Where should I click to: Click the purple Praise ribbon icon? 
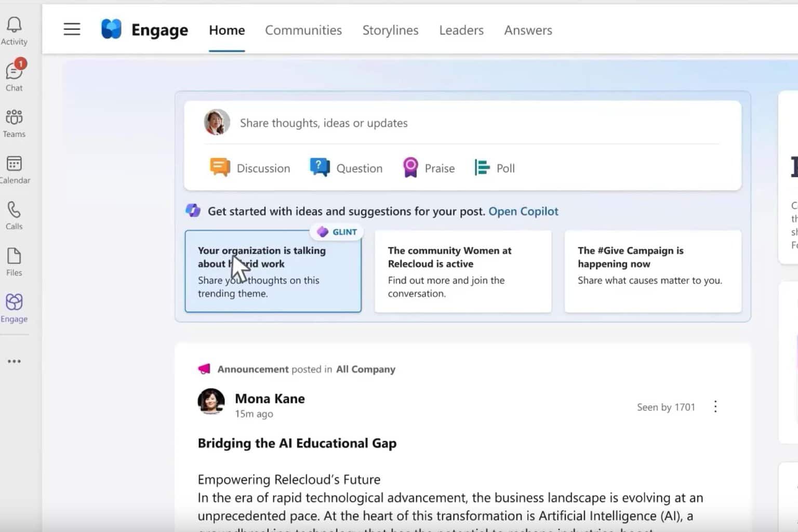point(410,167)
